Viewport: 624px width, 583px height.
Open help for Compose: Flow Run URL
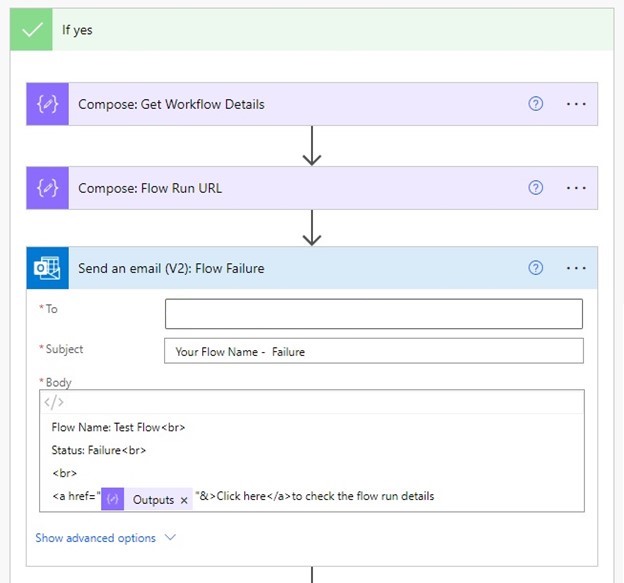point(536,187)
